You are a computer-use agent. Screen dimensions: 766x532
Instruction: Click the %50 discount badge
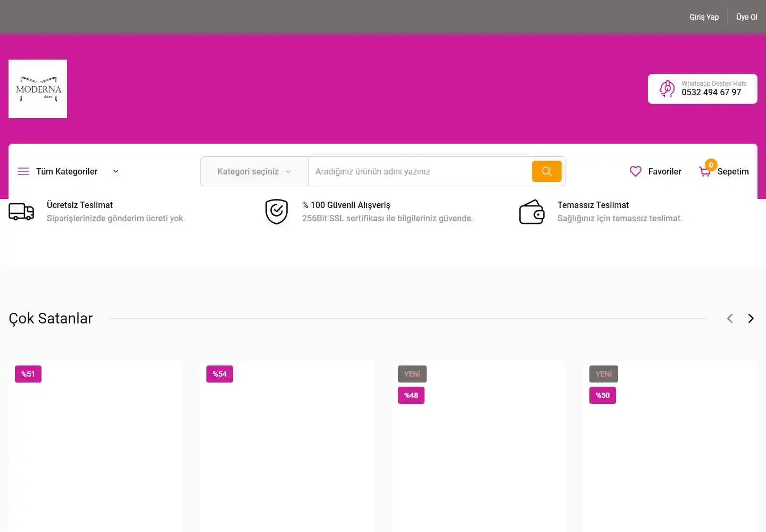tap(603, 395)
